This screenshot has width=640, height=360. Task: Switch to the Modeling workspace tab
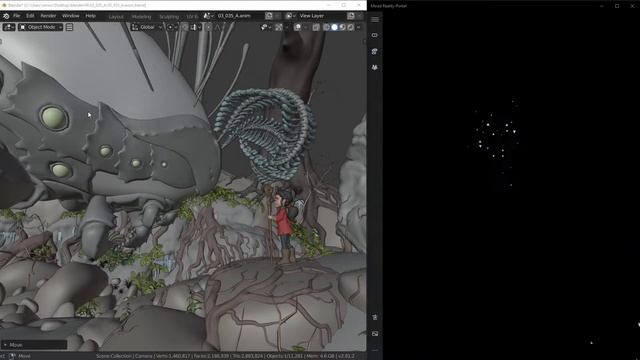click(142, 17)
